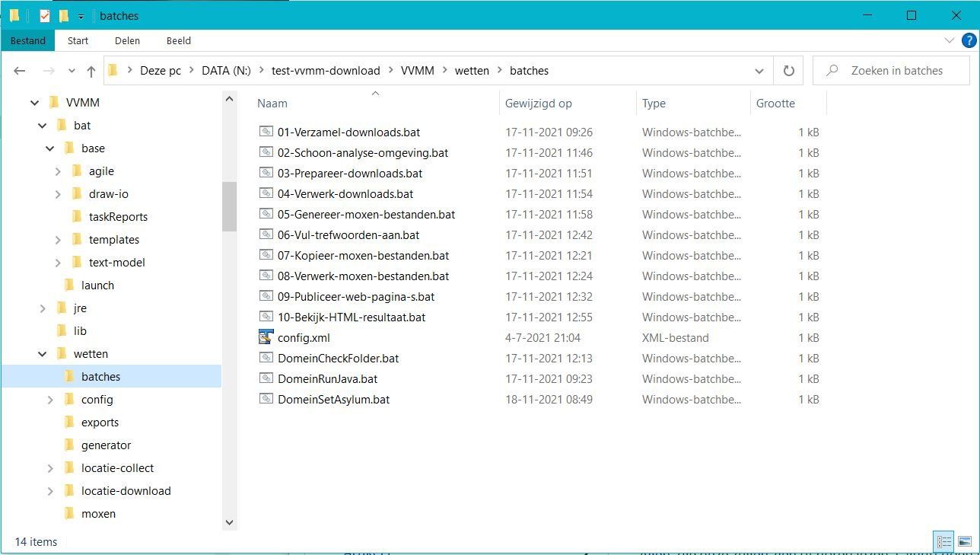Expand the draw-io tree node
The width and height of the screenshot is (980, 555).
pos(58,194)
